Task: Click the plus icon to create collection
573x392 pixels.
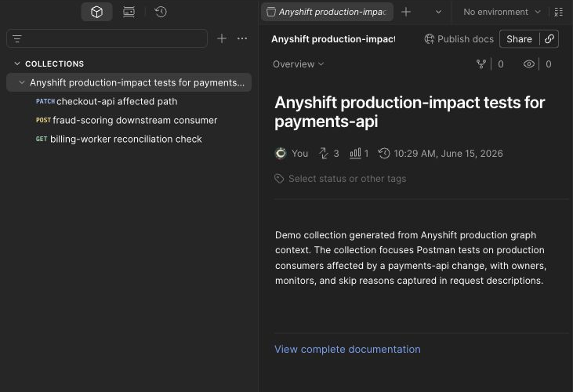Action: (x=222, y=38)
